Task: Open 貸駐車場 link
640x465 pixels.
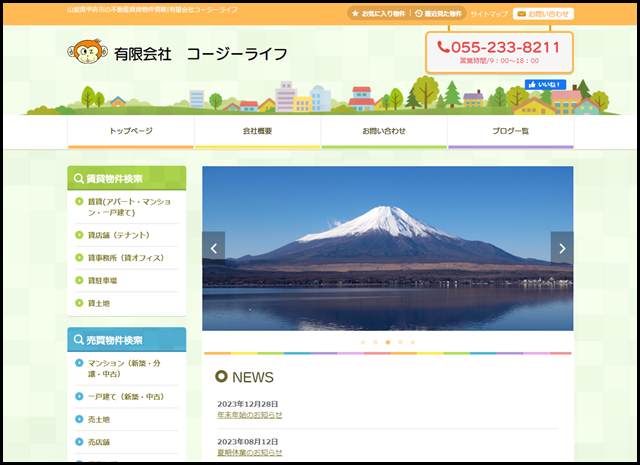Action: pos(102,280)
